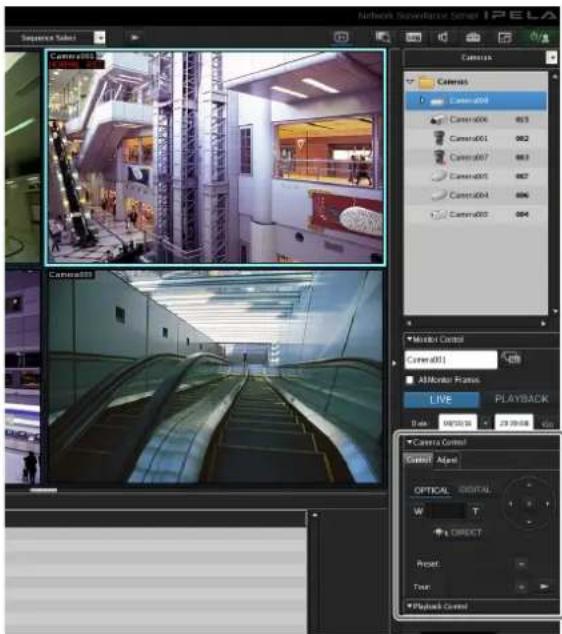Select Camera001 in the camera tree
This screenshot has height=634, width=562.
coord(476,138)
